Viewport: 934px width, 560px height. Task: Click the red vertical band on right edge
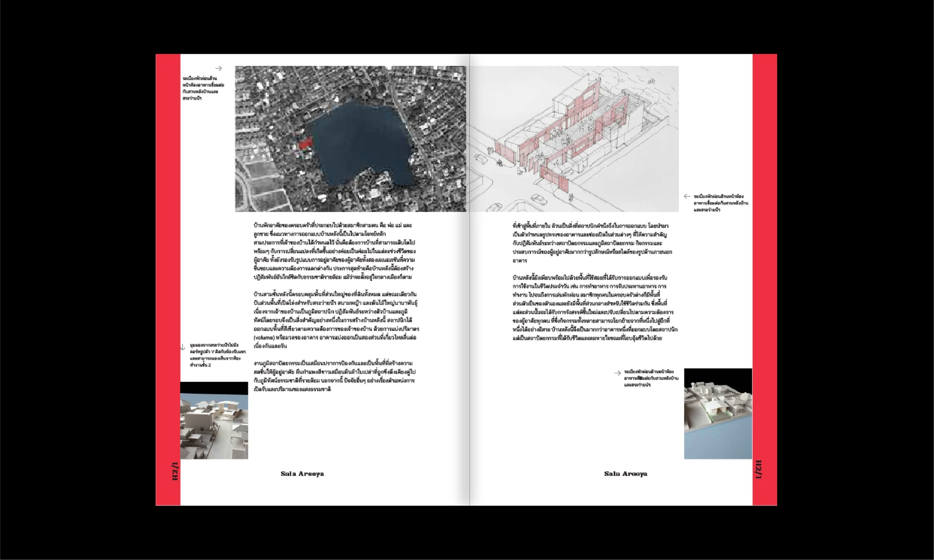click(x=764, y=264)
